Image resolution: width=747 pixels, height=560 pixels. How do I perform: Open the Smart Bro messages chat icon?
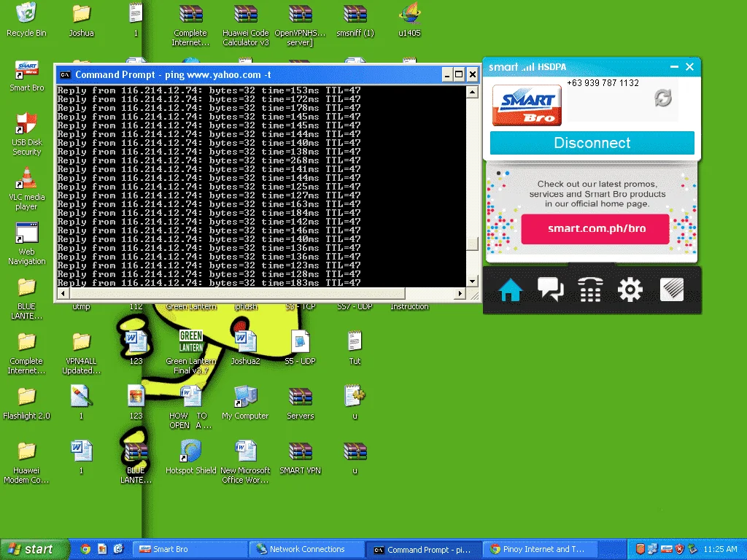[550, 289]
